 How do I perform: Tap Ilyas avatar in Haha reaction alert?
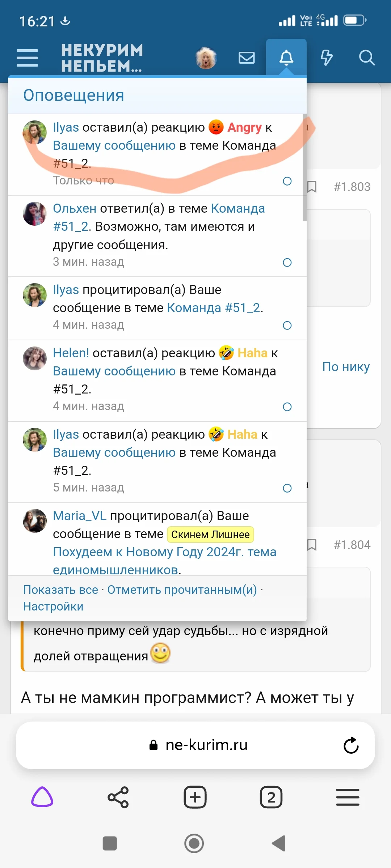35,440
